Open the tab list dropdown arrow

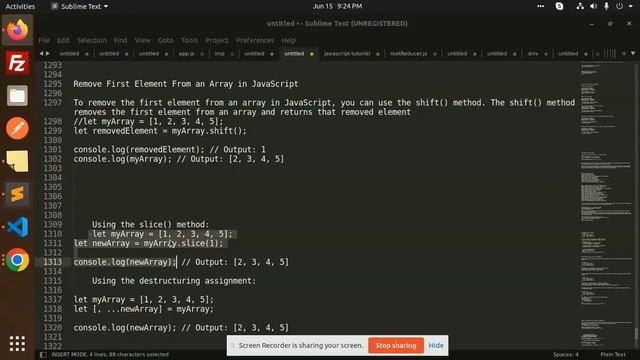(x=633, y=53)
